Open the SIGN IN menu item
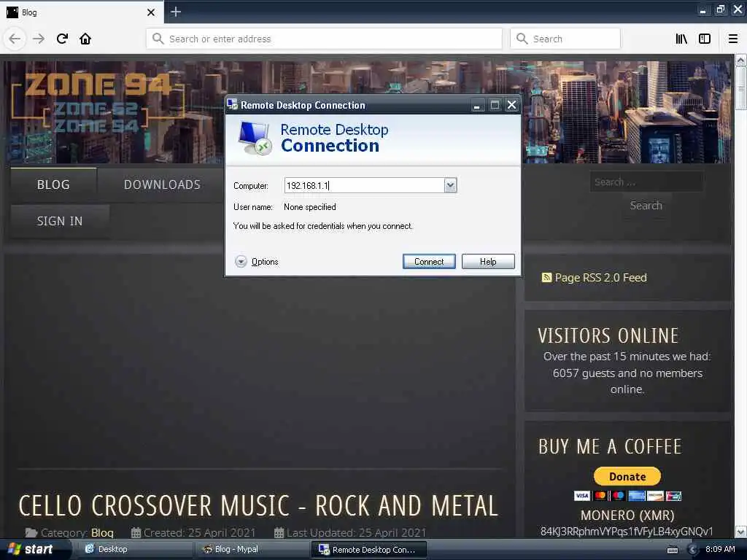Screen dimensions: 747x560 60,221
